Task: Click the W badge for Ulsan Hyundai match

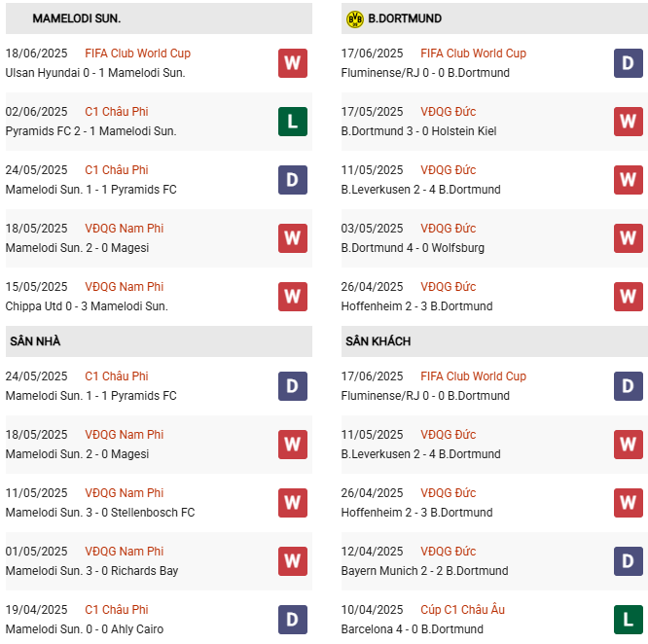Action: (292, 63)
